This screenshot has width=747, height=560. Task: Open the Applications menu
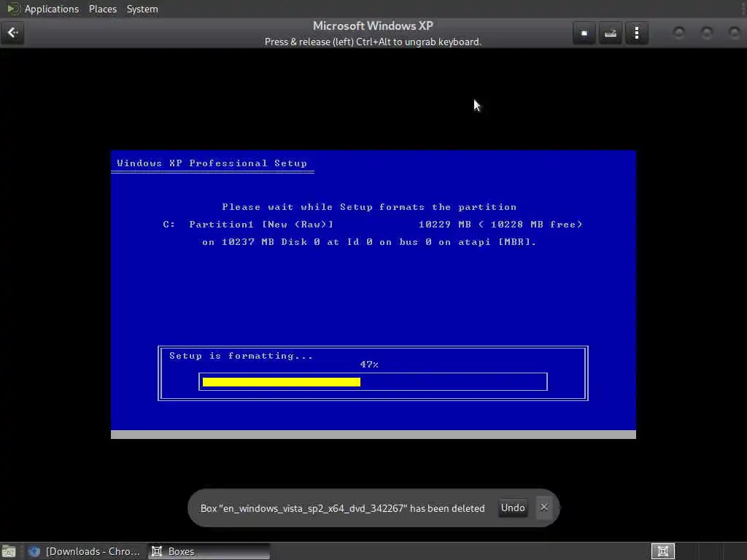[x=52, y=9]
